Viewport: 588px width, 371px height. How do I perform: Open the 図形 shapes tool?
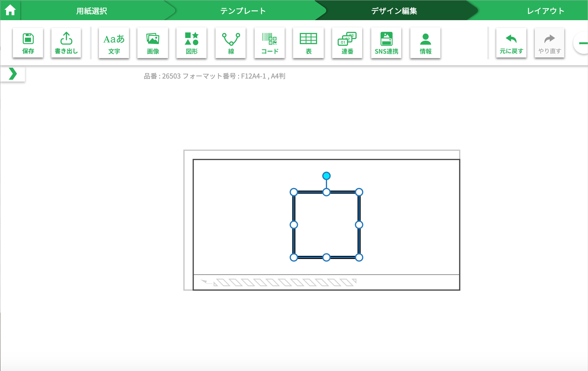pos(191,43)
